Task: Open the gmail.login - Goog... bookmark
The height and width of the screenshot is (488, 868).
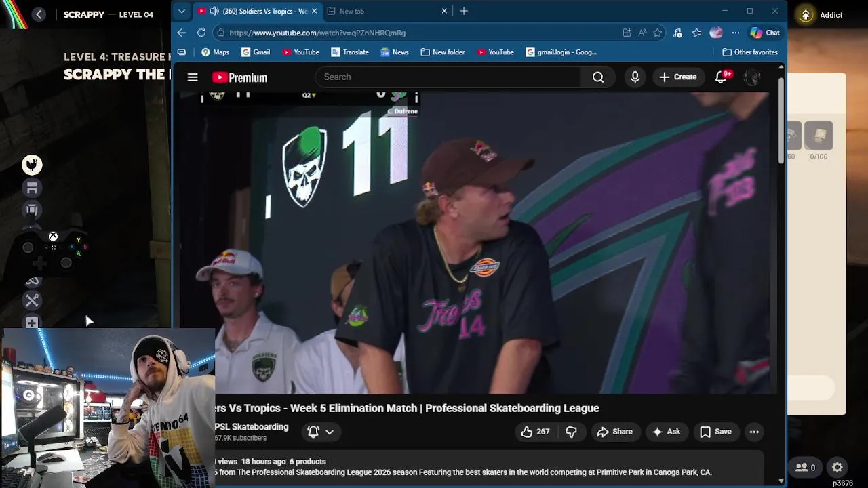Action: [561, 52]
